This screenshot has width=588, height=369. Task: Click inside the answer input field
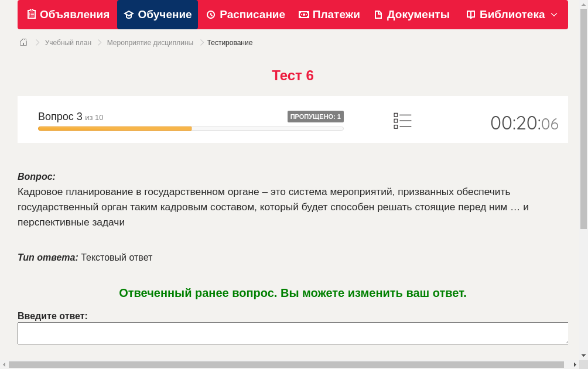pyautogui.click(x=293, y=333)
